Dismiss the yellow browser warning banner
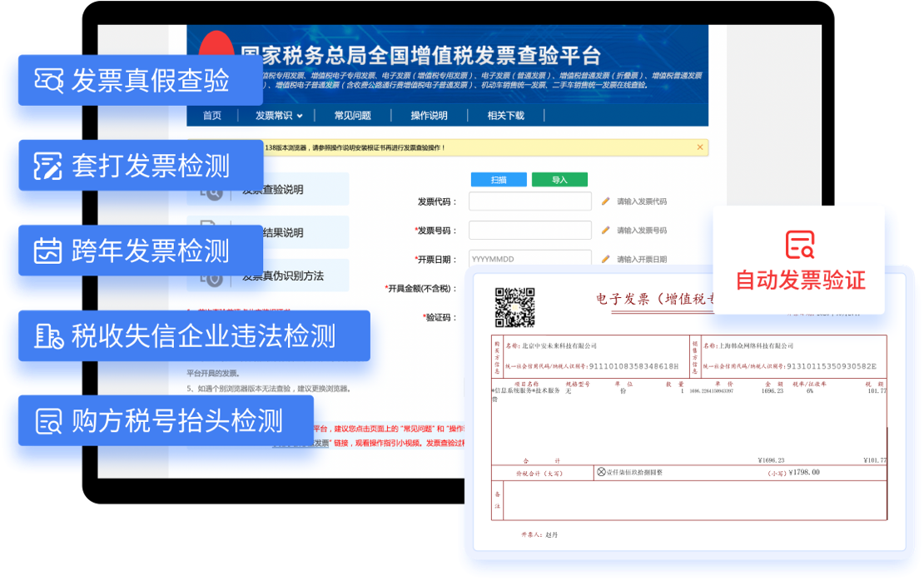924x581 pixels. [699, 146]
